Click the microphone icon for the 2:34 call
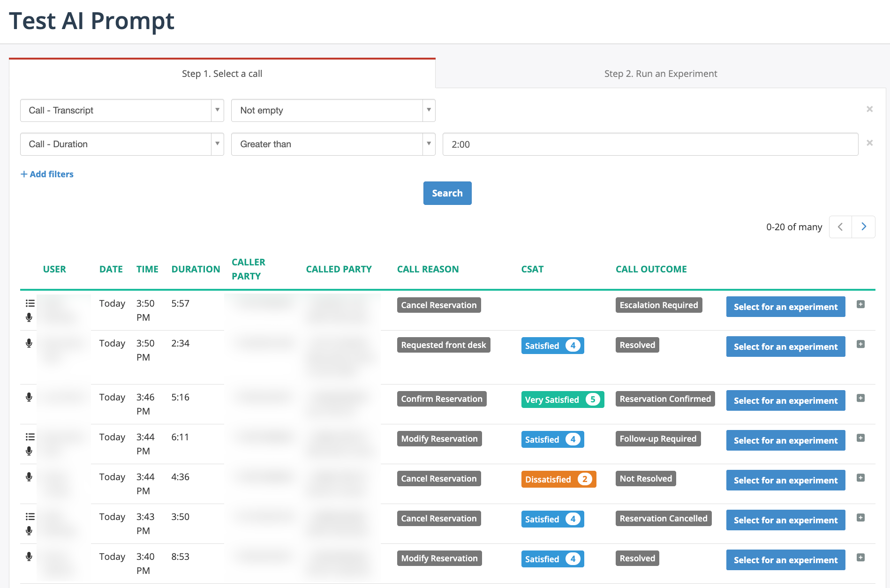This screenshot has height=588, width=890. coord(29,343)
